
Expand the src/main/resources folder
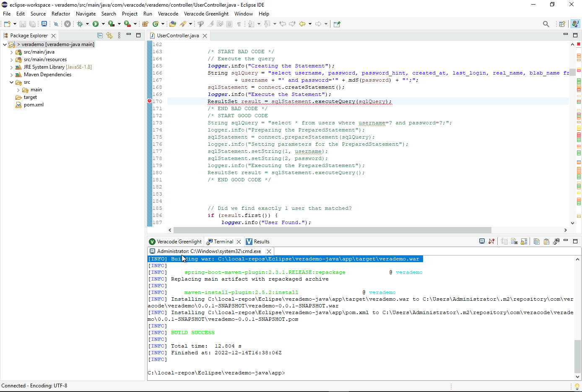(x=11, y=59)
